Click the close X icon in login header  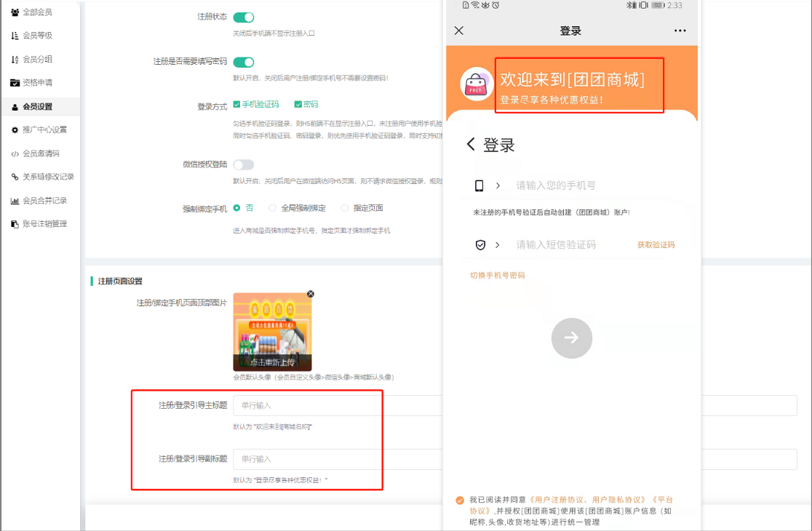click(x=458, y=31)
